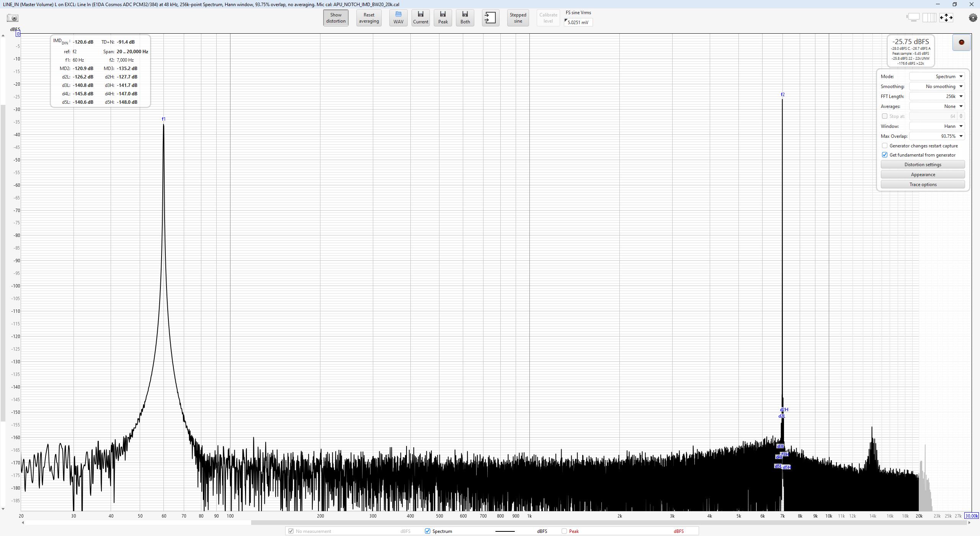This screenshot has width=980, height=536.
Task: Click the d2H marker label near 7k
Action: tap(784, 410)
